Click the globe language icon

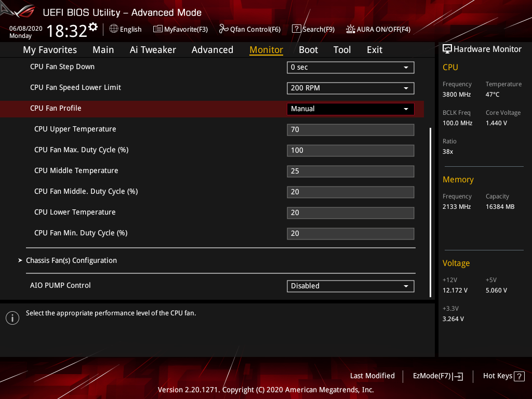click(114, 29)
